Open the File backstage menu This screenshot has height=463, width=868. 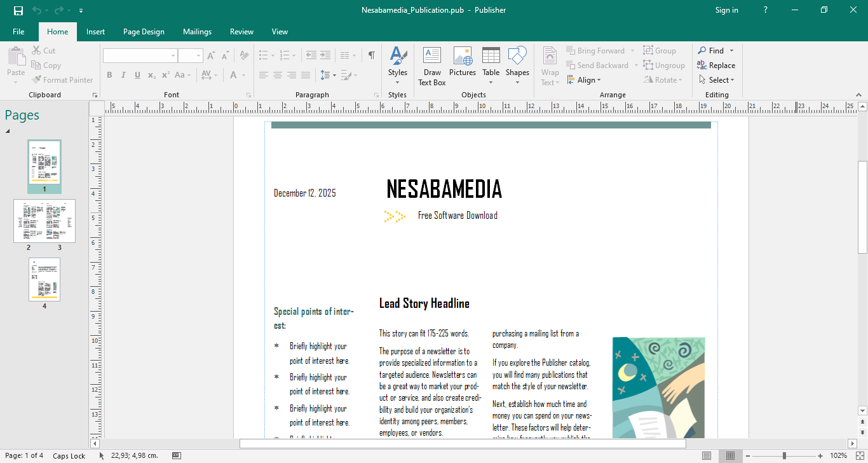coord(18,32)
